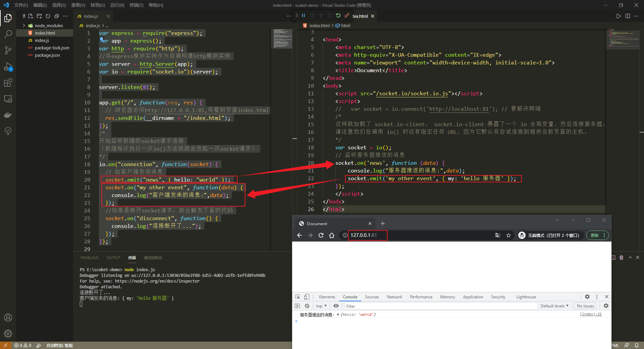The height and width of the screenshot is (349, 644).
Task: Open the 运行(R) menu
Action: click(x=117, y=5)
